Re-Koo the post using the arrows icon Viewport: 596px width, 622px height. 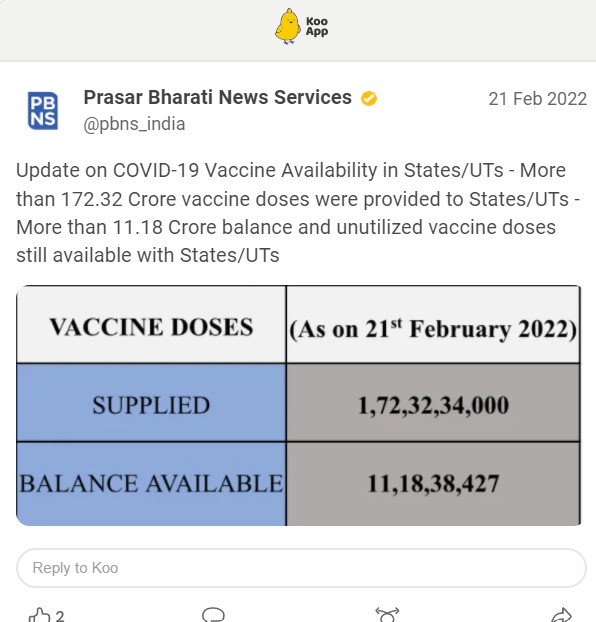click(x=387, y=615)
